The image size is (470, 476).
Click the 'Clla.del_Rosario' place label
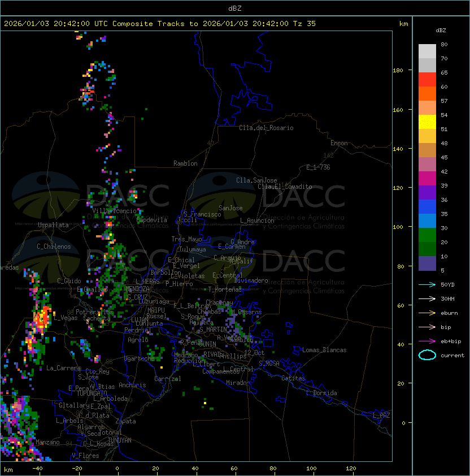click(x=266, y=128)
